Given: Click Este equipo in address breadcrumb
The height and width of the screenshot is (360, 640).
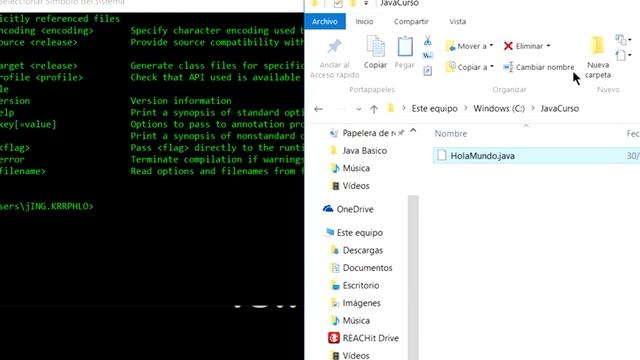Looking at the screenshot, I should (x=434, y=109).
